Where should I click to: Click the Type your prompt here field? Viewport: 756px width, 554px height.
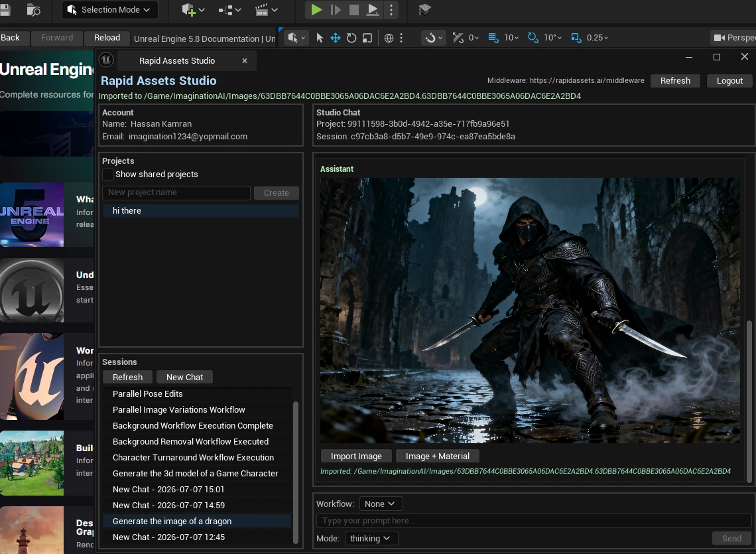[x=534, y=521]
